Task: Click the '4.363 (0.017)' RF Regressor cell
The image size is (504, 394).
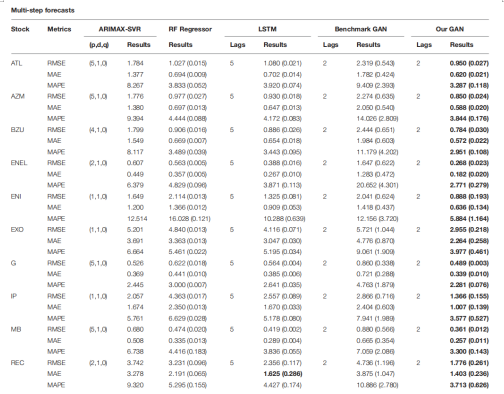Action: coord(188,296)
